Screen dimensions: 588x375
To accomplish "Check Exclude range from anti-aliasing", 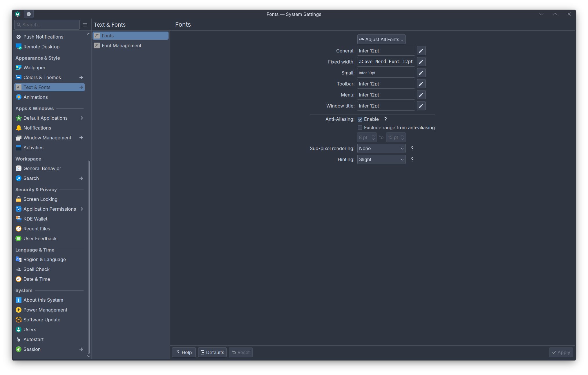I will coord(360,128).
